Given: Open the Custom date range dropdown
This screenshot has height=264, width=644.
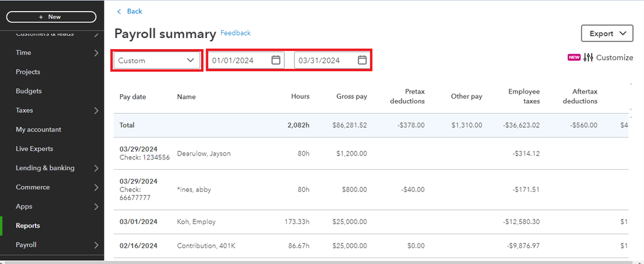Looking at the screenshot, I should coord(157,60).
